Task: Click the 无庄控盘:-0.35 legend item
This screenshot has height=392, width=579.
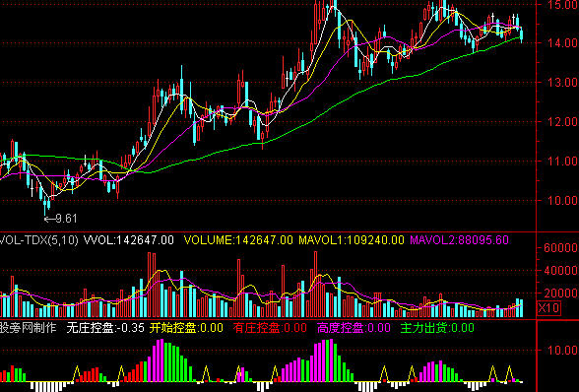Action: [x=105, y=328]
